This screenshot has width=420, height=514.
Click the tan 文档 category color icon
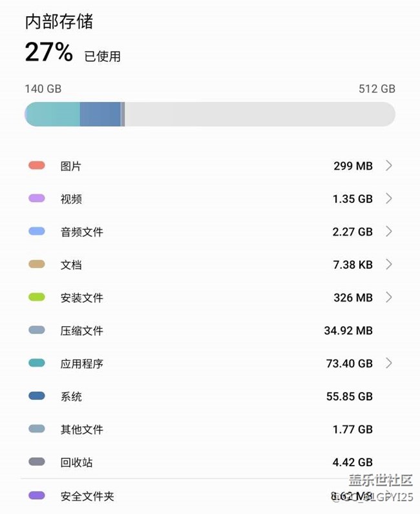(x=37, y=264)
